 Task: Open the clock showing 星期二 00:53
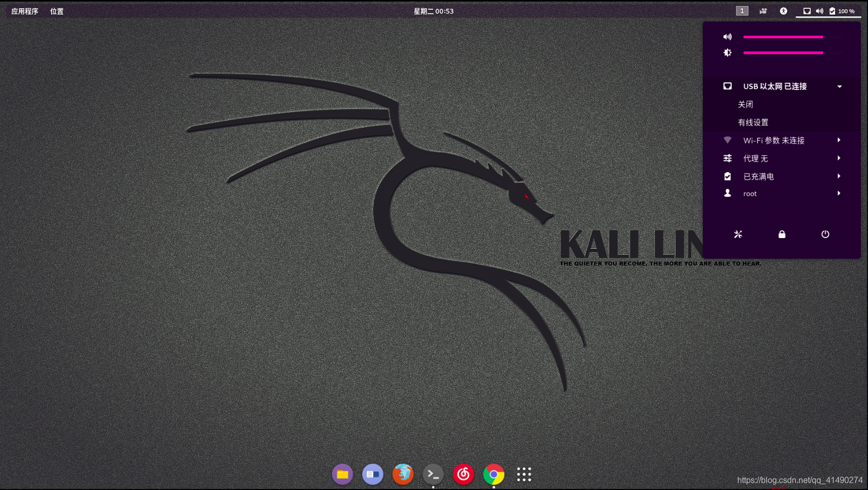pyautogui.click(x=434, y=11)
